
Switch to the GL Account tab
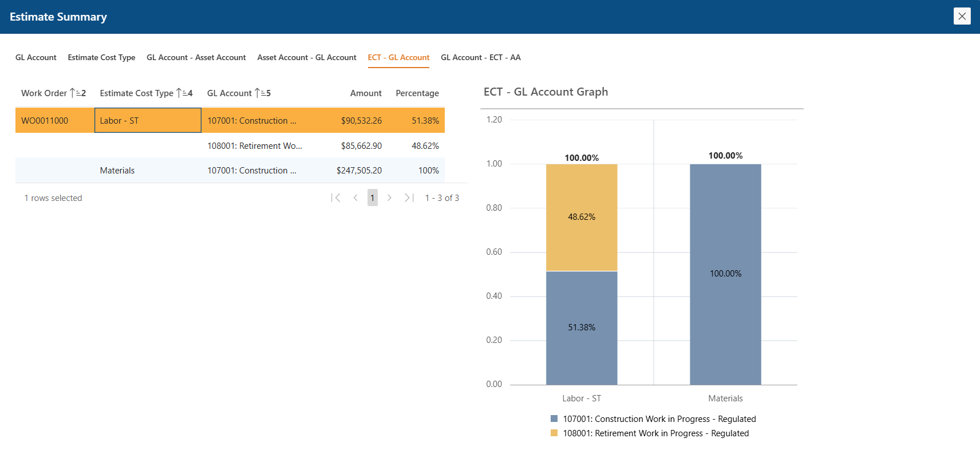(36, 57)
